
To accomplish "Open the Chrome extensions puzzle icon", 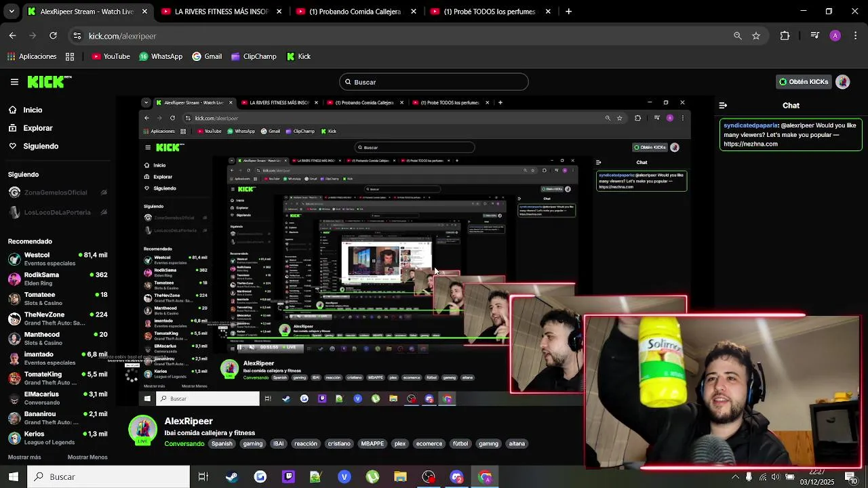I will coord(785,36).
